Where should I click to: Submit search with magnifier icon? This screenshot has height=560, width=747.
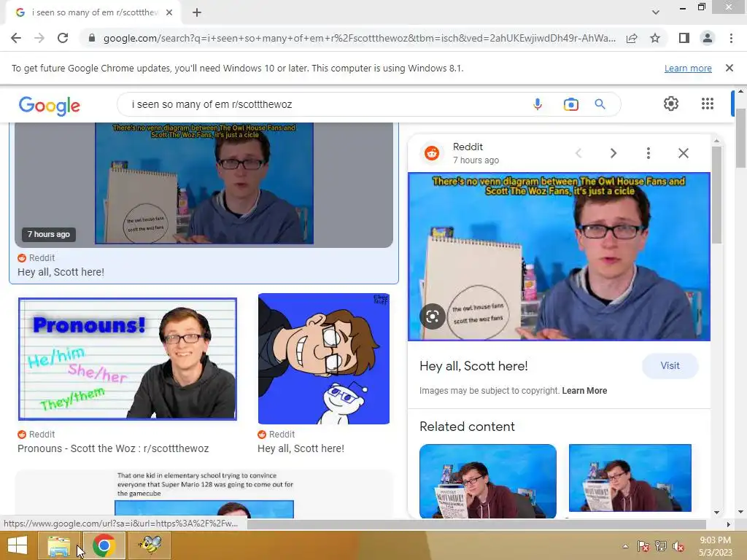click(x=600, y=104)
